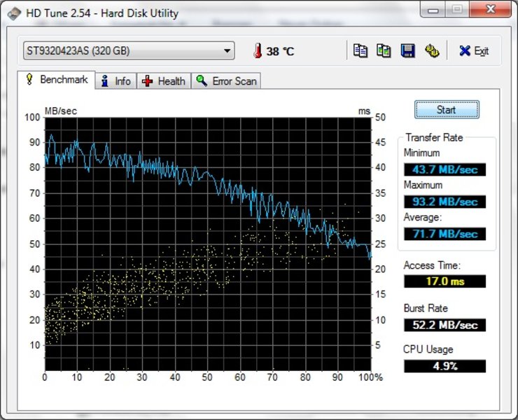Click the floppy disk save icon
The width and height of the screenshot is (518, 420).
[x=407, y=51]
